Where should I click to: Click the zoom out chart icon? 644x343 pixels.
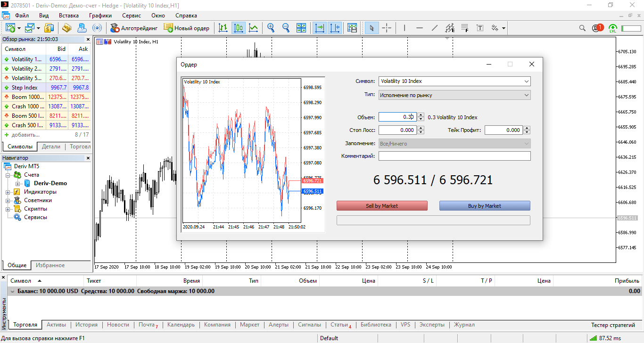[286, 28]
